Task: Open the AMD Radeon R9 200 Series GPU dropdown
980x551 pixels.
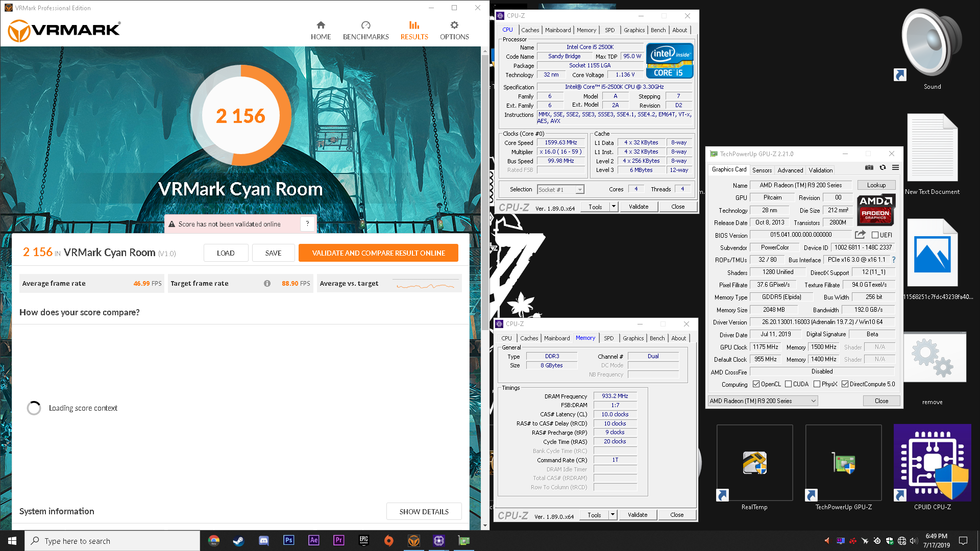Action: [763, 401]
